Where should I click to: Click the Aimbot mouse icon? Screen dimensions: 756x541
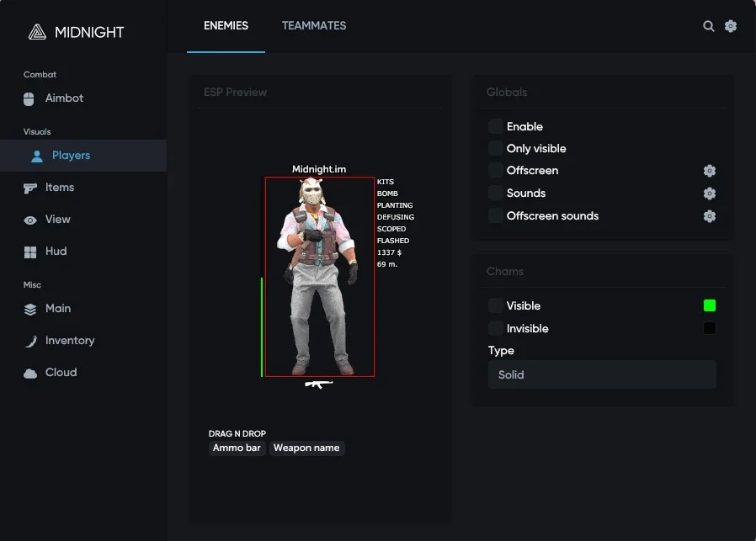(29, 98)
